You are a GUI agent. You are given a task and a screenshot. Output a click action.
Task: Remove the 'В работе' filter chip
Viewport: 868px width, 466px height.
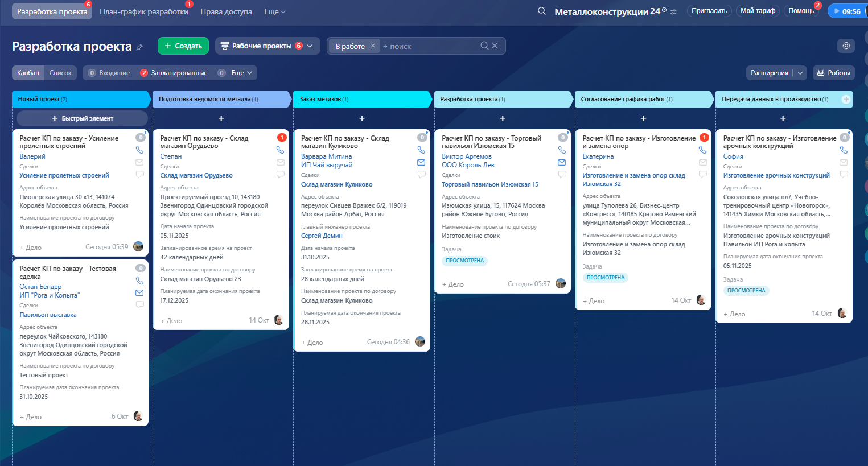[373, 46]
